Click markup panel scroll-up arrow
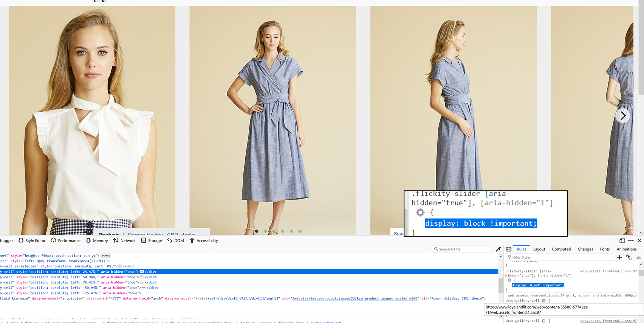644x323 pixels. click(x=501, y=256)
